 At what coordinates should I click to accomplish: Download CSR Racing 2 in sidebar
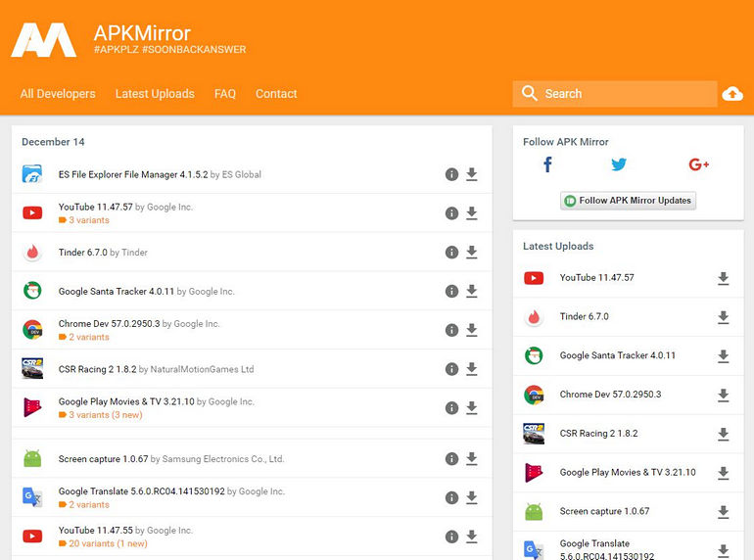(x=724, y=434)
